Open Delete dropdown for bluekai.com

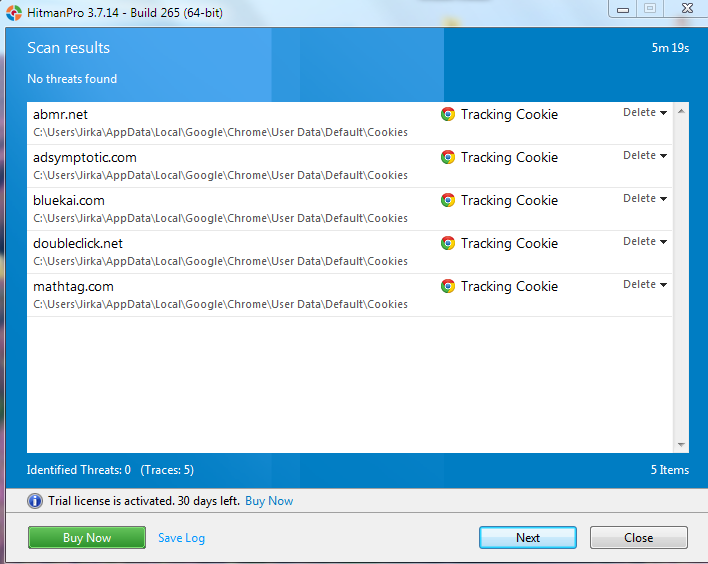[x=645, y=198]
